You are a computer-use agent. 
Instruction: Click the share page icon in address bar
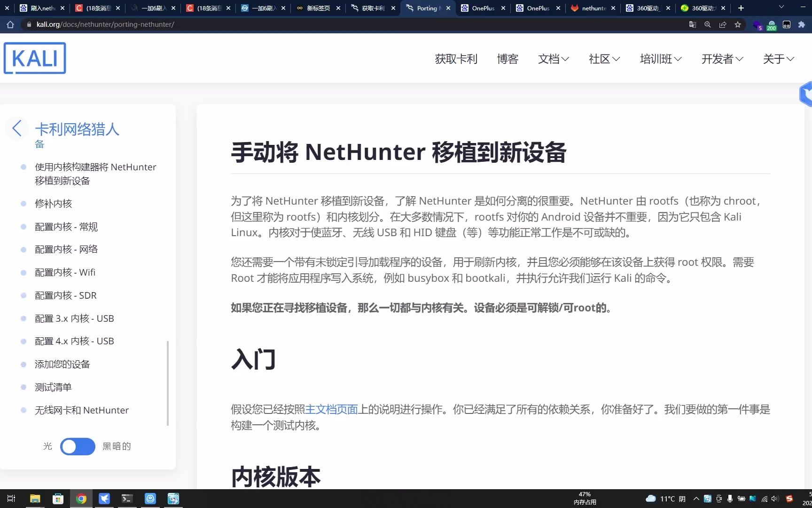click(x=723, y=24)
